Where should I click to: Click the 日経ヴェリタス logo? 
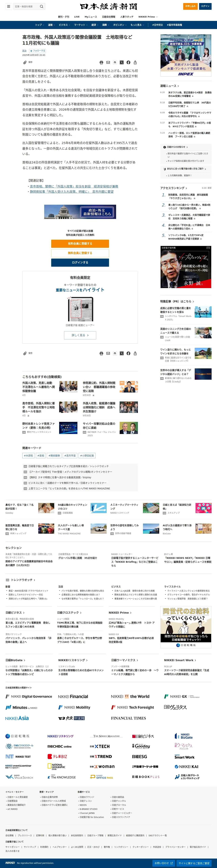click(x=175, y=707)
